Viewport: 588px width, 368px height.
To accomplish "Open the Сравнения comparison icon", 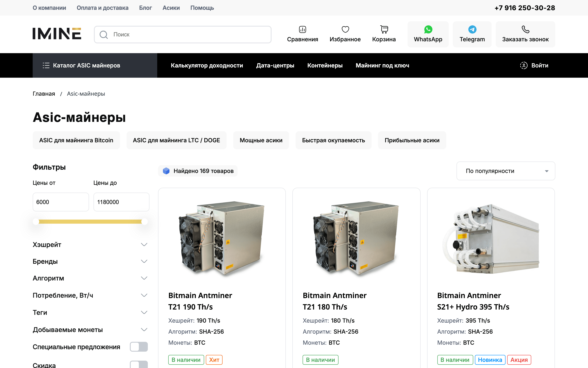I will click(x=302, y=29).
